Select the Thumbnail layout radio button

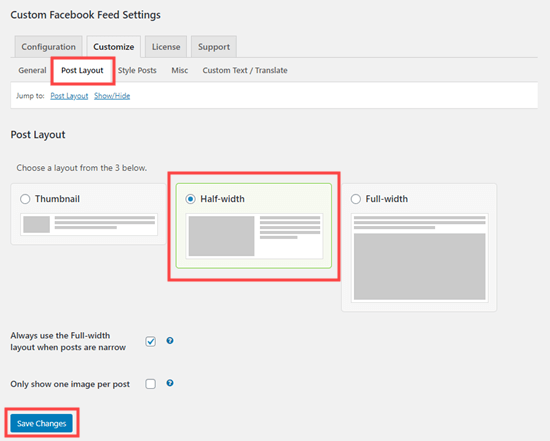[x=25, y=199]
